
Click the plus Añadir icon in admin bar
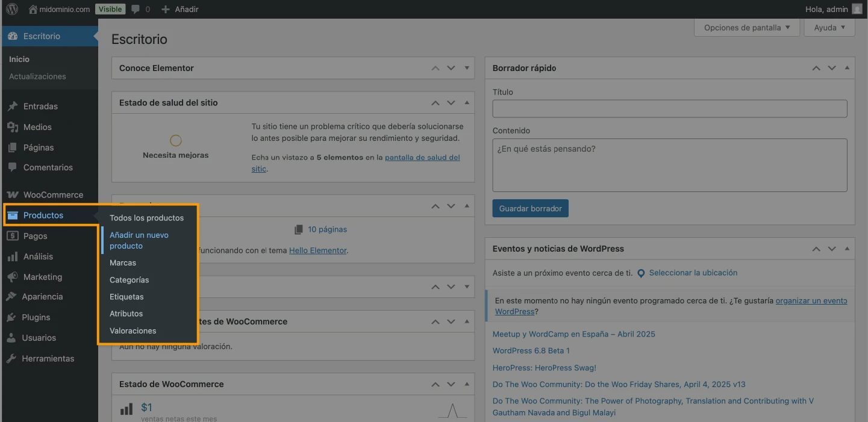(166, 9)
